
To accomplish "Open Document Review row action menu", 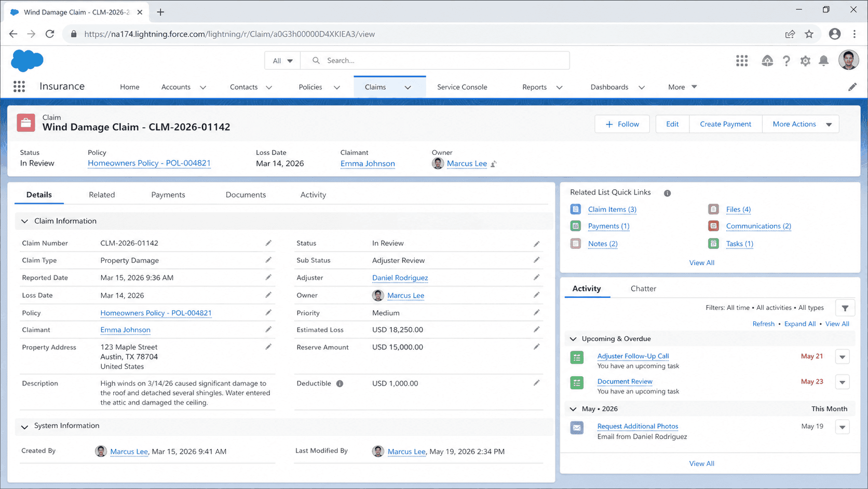I will pos(842,382).
